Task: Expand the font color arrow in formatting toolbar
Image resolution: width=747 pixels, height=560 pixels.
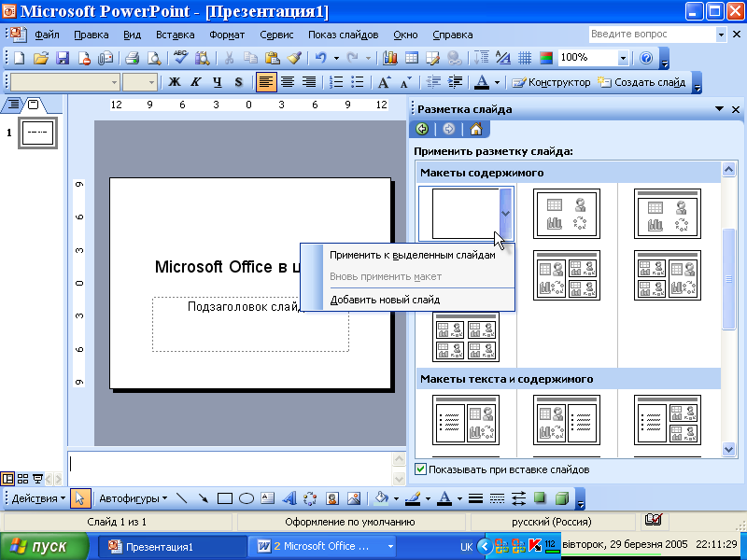Action: tap(497, 82)
